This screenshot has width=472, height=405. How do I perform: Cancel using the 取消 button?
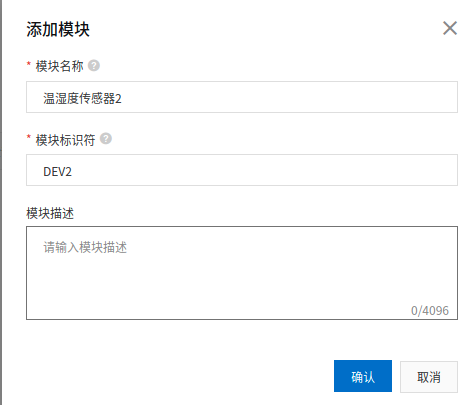(429, 377)
